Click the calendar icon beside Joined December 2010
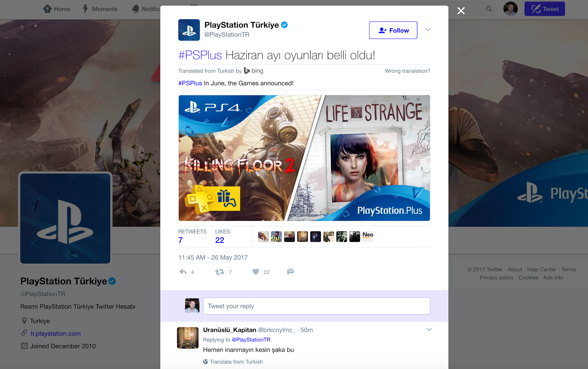 [x=24, y=346]
